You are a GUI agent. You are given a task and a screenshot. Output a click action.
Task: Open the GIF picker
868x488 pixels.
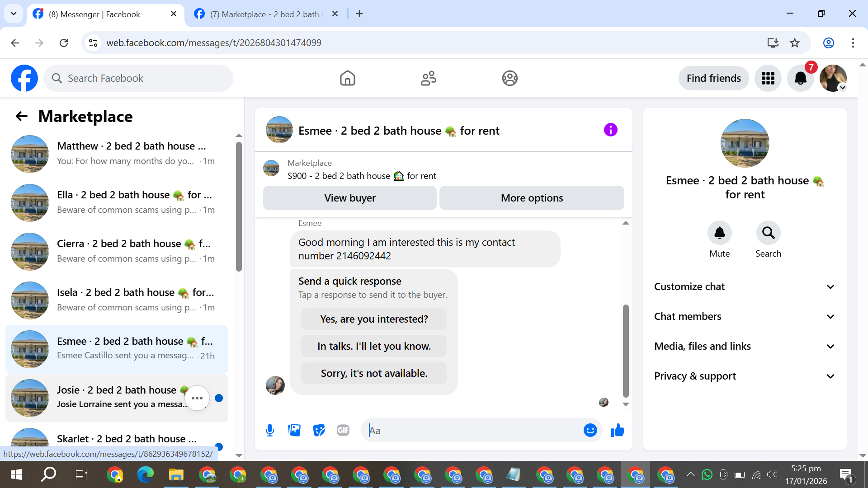coord(343,430)
